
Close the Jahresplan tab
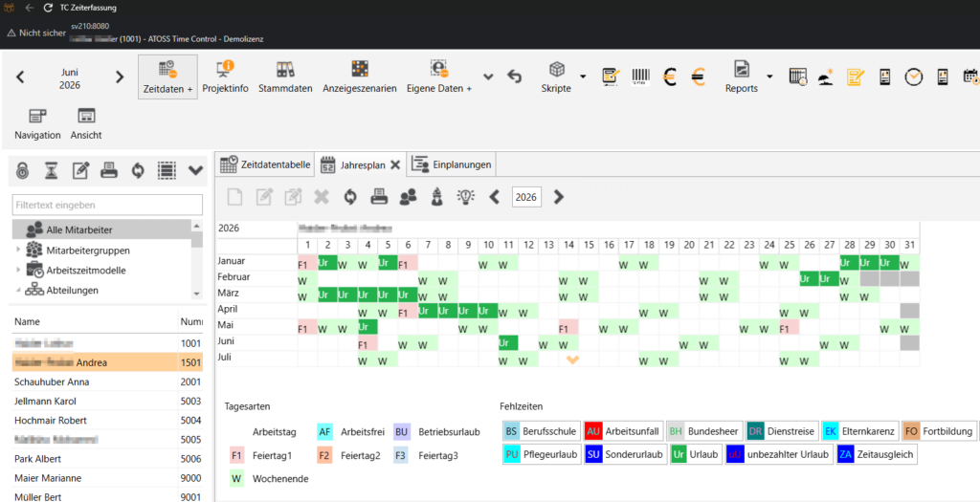point(395,164)
